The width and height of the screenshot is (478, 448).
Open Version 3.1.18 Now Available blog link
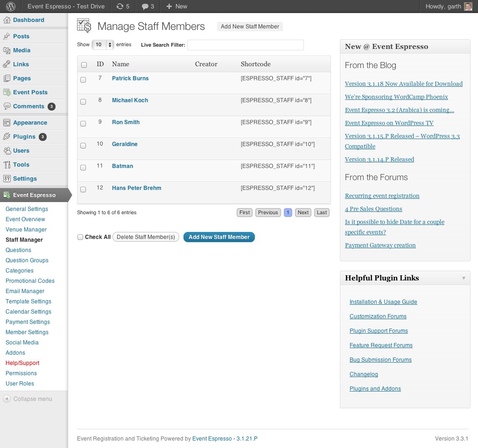point(404,84)
